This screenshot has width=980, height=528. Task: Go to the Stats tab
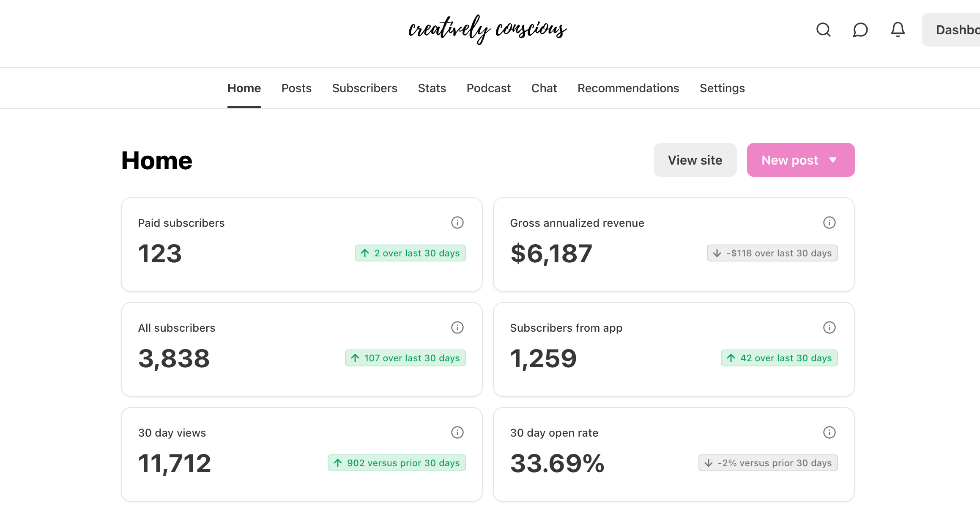pyautogui.click(x=432, y=88)
